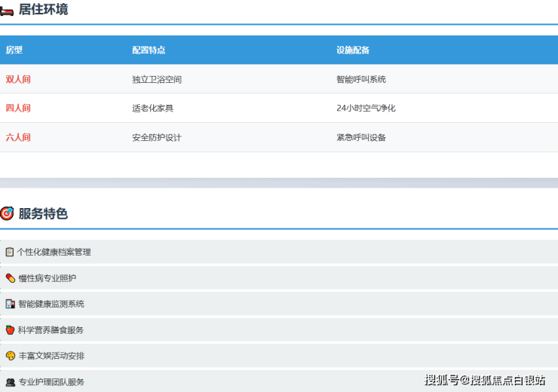
Task: Click the people icon for 专业护理团队服务
Action: [x=10, y=382]
